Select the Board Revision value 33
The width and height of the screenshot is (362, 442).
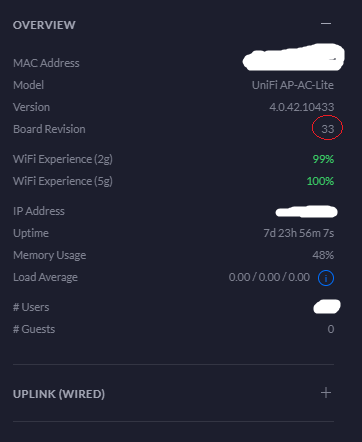coord(327,129)
